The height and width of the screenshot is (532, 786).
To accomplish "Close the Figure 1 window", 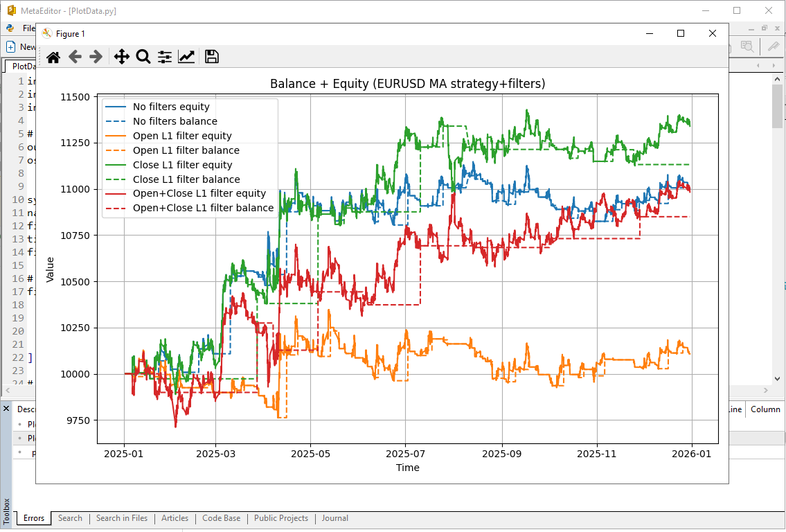I will pyautogui.click(x=713, y=33).
